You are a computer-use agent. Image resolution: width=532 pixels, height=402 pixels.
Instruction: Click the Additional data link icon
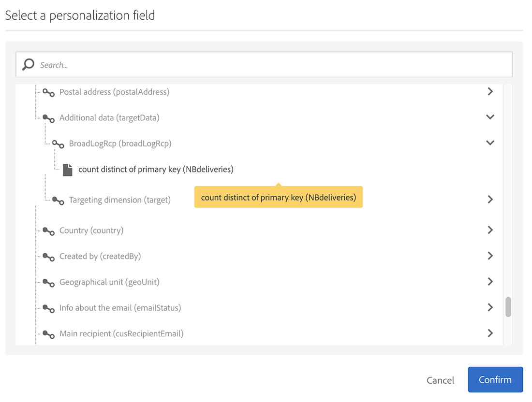point(48,117)
